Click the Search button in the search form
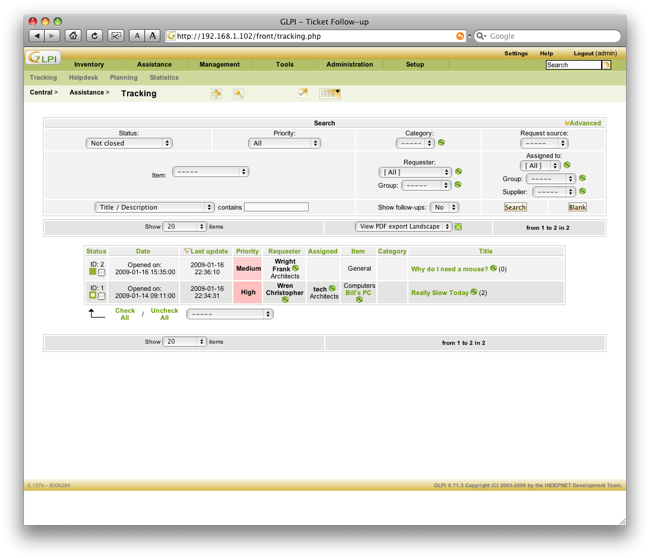Screen dimensions: 650x558 coord(515,207)
